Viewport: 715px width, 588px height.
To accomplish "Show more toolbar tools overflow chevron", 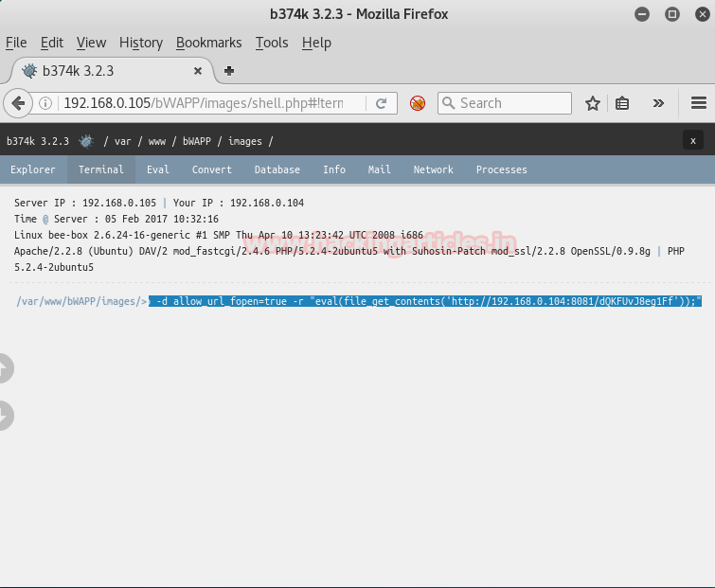I will [x=658, y=103].
